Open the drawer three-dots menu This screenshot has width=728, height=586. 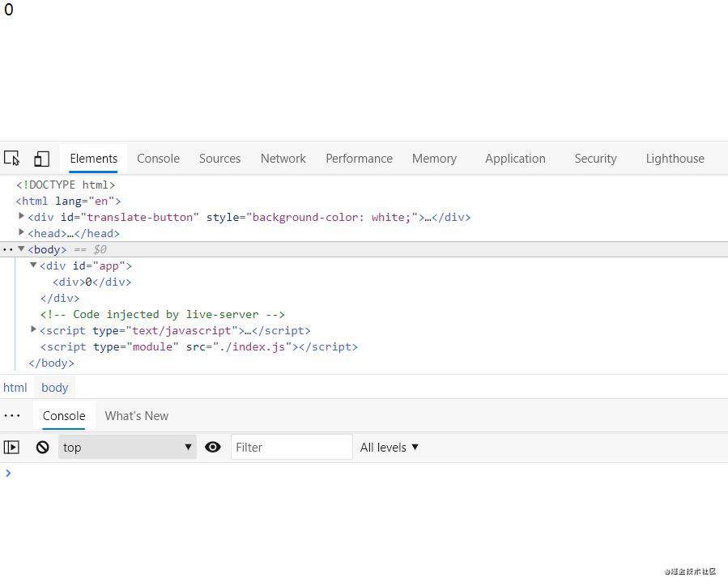click(x=11, y=416)
